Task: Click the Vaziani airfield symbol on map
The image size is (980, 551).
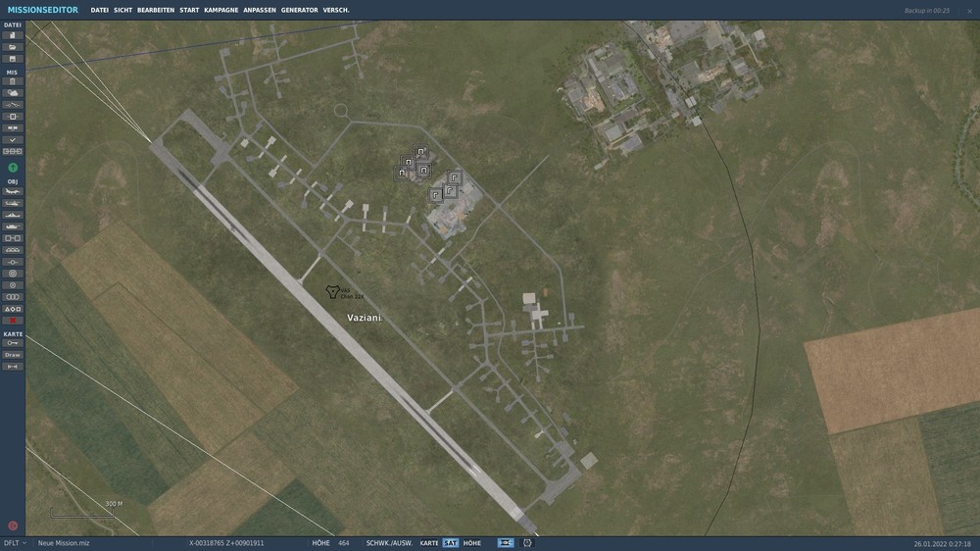Action: tap(332, 291)
